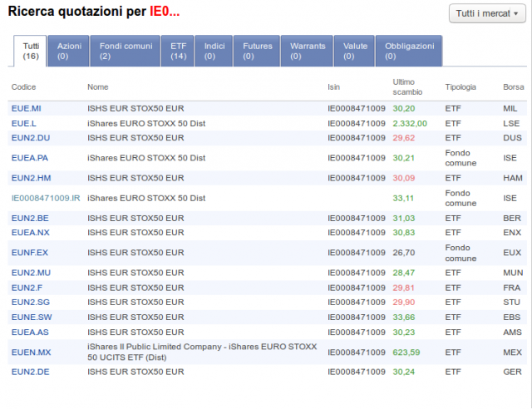Open the Fondi comuni tab
Screen dimensions: 532x409
click(126, 51)
